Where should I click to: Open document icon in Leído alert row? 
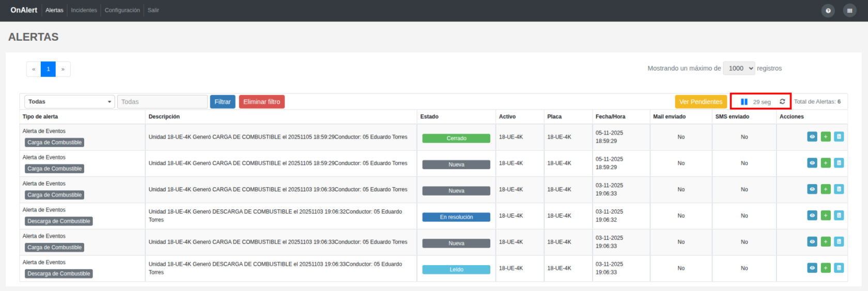point(839,268)
